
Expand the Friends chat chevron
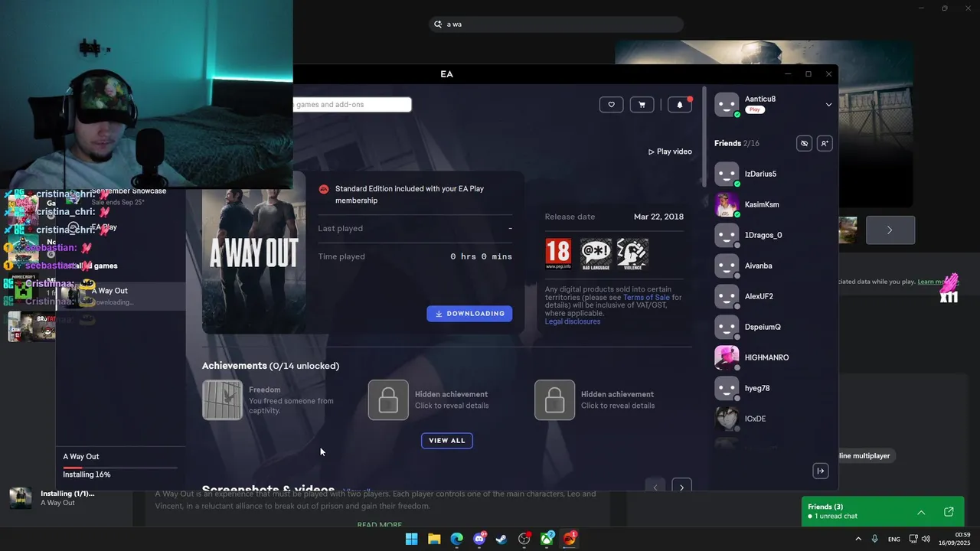click(921, 512)
